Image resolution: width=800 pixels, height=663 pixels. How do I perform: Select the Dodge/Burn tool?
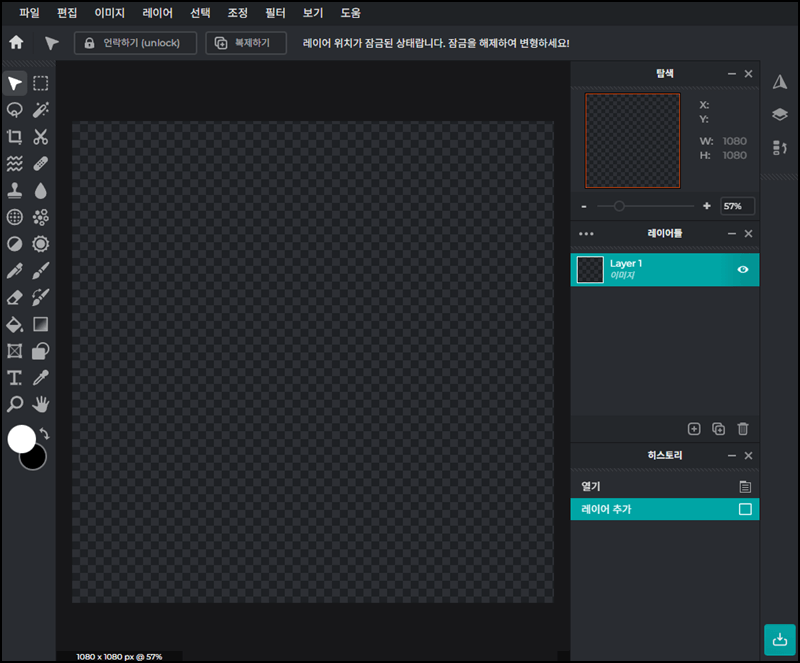15,217
